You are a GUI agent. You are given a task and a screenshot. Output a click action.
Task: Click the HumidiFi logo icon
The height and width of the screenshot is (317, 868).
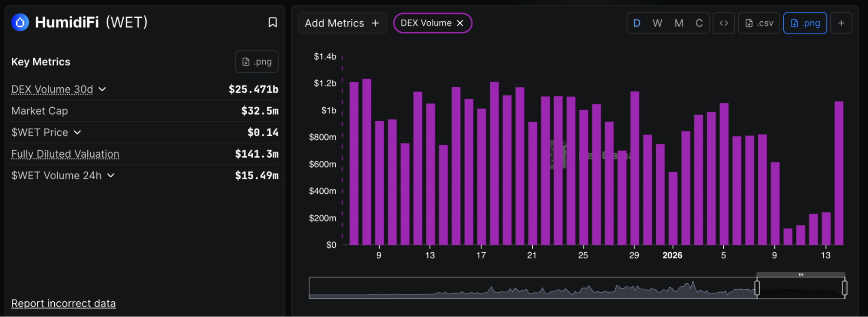[x=20, y=22]
